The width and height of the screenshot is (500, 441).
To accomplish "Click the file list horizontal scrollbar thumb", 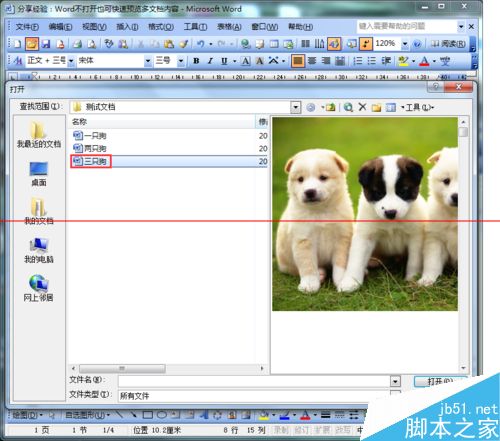I will tap(122, 368).
